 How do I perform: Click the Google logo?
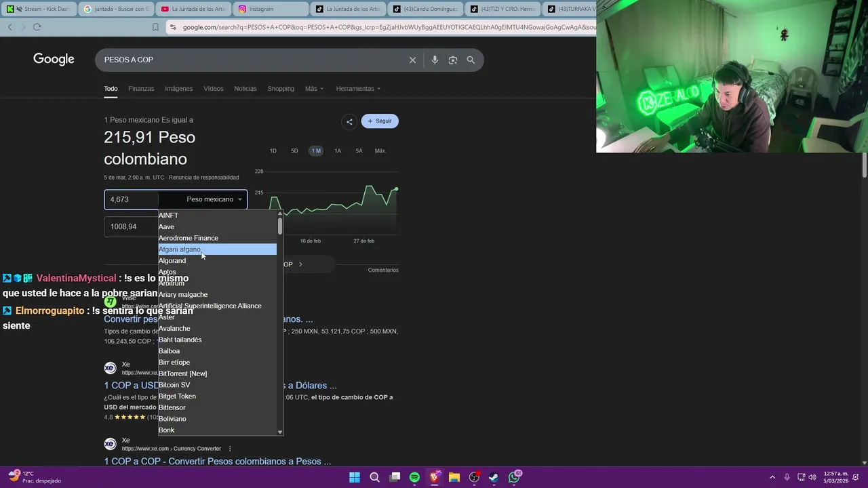click(x=54, y=60)
